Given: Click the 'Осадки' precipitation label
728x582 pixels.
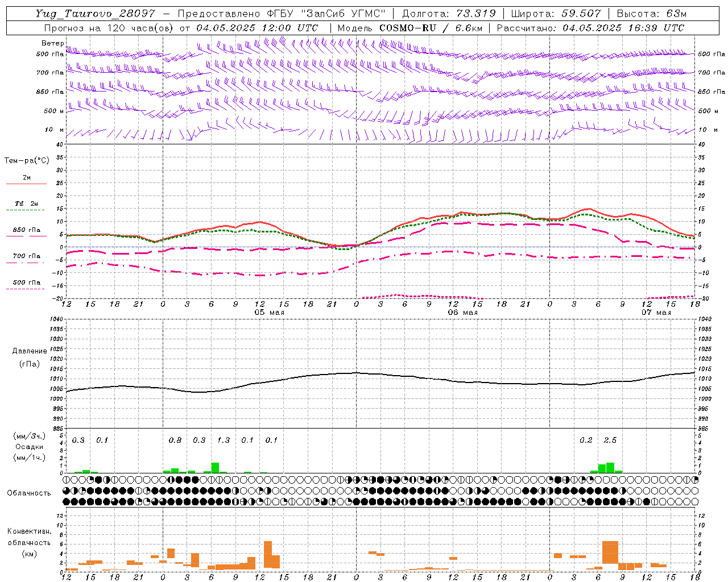Looking at the screenshot, I should point(30,447).
